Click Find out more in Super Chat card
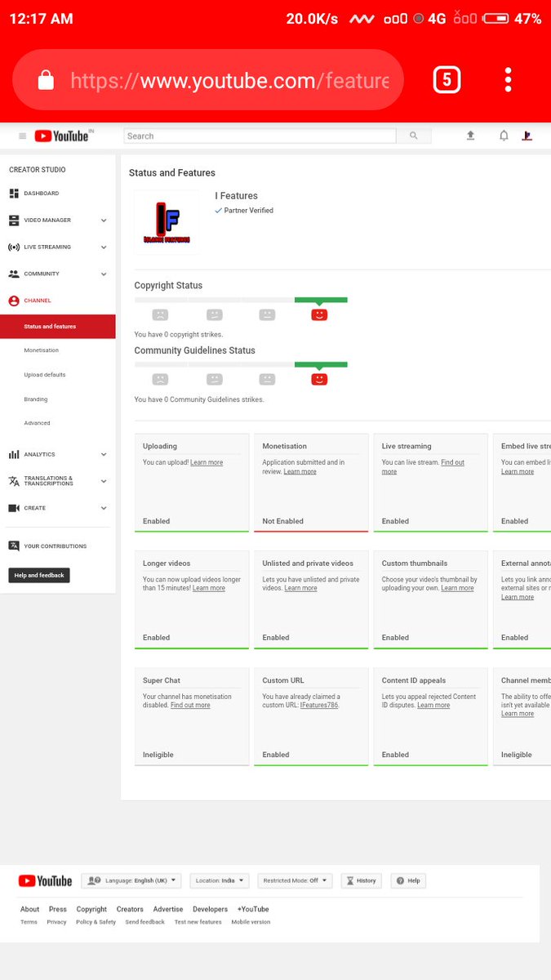The image size is (551, 980). 190,706
